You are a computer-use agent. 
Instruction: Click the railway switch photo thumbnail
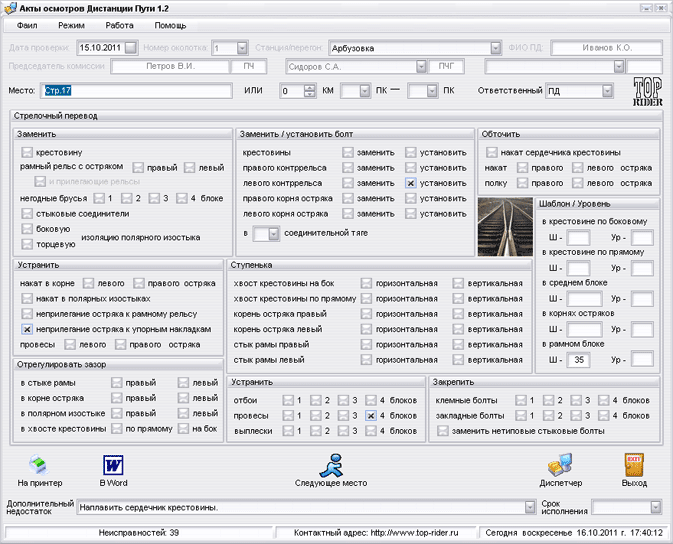(x=504, y=226)
